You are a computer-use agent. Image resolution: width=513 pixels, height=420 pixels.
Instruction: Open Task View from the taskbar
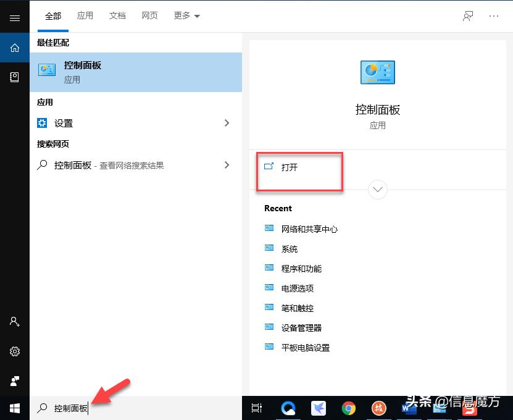(257, 408)
